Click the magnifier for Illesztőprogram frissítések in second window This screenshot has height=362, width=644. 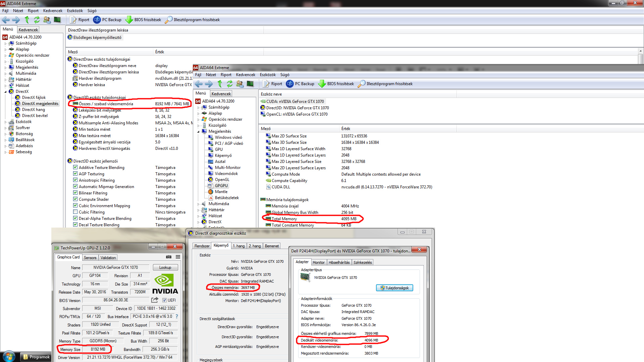(x=362, y=84)
